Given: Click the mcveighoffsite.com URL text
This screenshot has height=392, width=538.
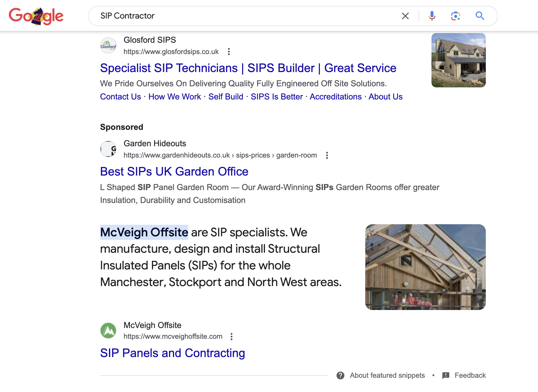Looking at the screenshot, I should (x=173, y=337).
